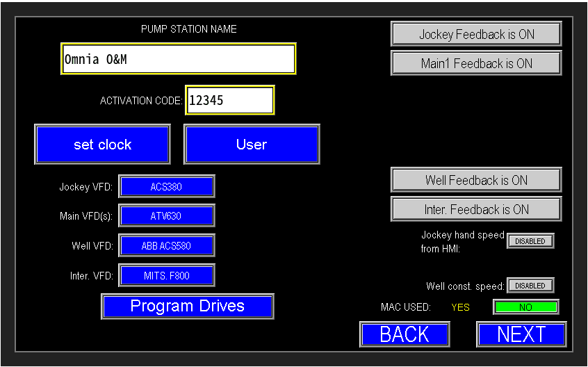588x367 pixels.
Task: Open the User button
Action: tap(252, 145)
